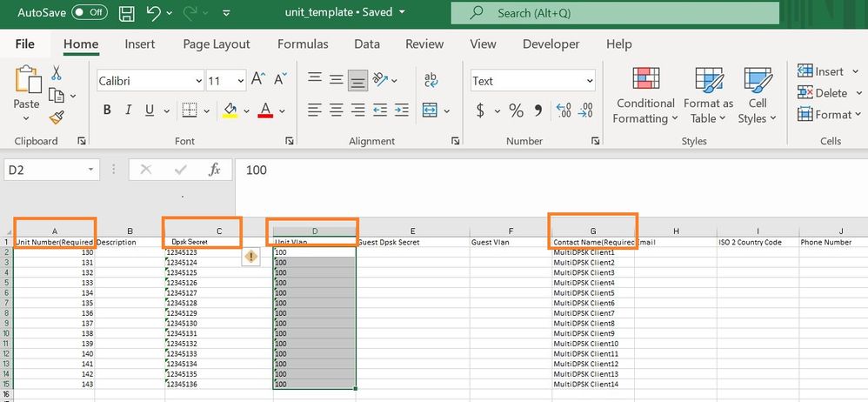Viewport: 868px width, 402px height.
Task: Click the error warning indicator near C2
Action: pos(250,256)
